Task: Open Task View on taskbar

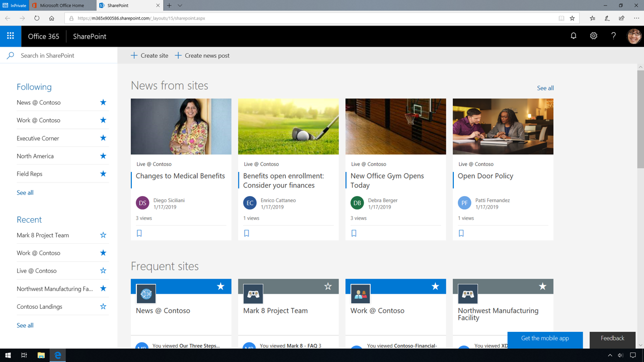Action: (x=24, y=355)
